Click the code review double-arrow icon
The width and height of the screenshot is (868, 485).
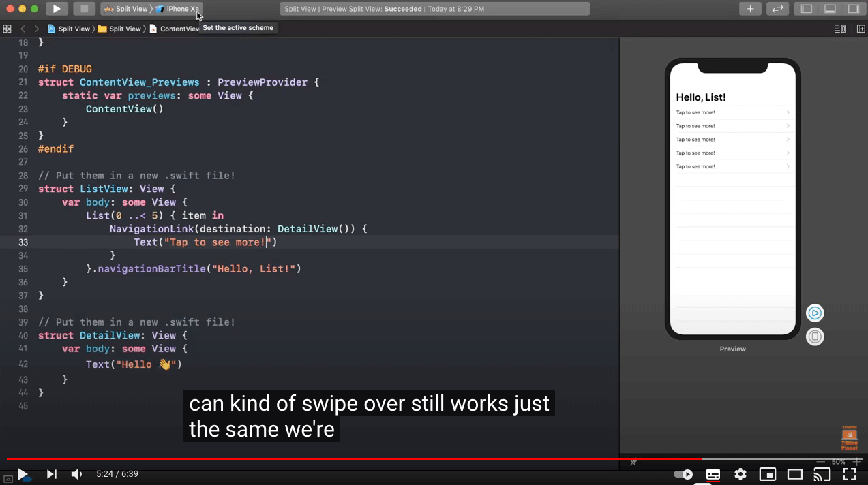[x=777, y=9]
